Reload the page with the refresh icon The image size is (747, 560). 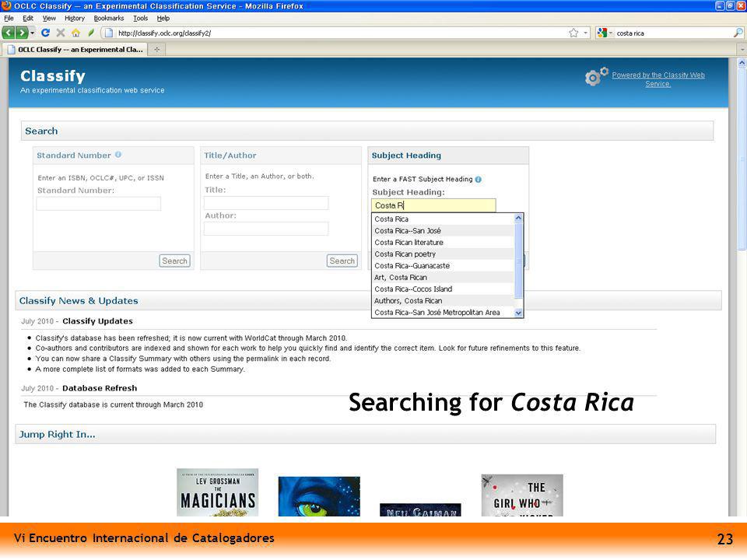pos(46,33)
